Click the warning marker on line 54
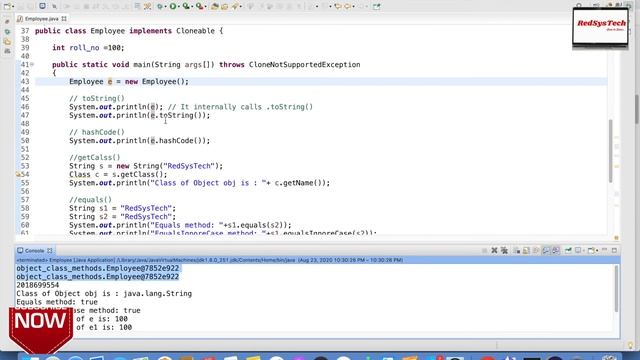Image resolution: width=640 pixels, height=360 pixels. tap(18, 174)
